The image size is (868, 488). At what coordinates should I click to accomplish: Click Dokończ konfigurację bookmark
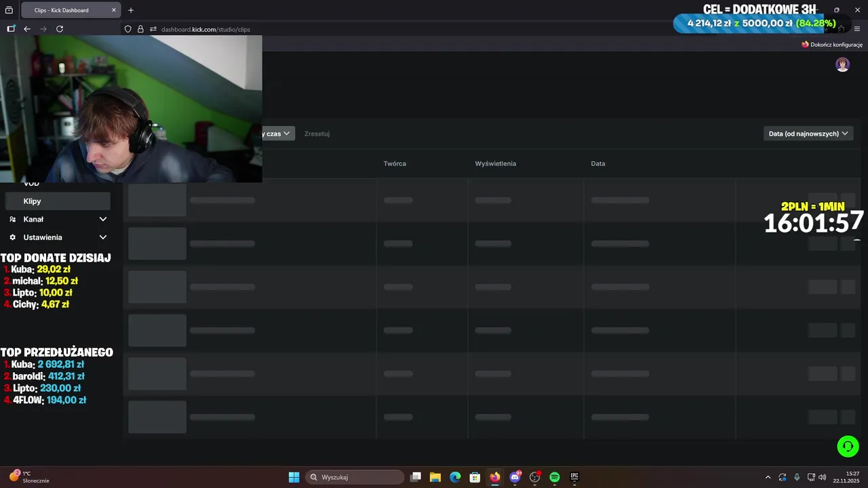pyautogui.click(x=832, y=44)
